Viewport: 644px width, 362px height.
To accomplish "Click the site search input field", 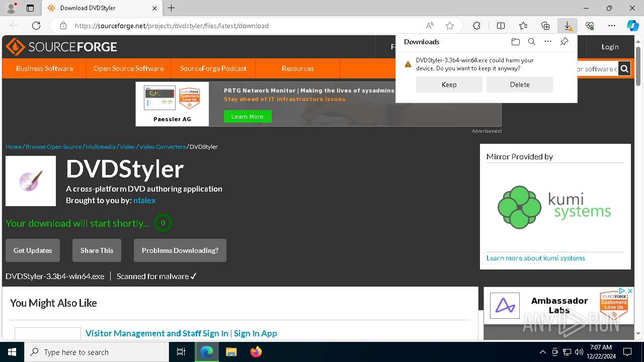I will [597, 69].
